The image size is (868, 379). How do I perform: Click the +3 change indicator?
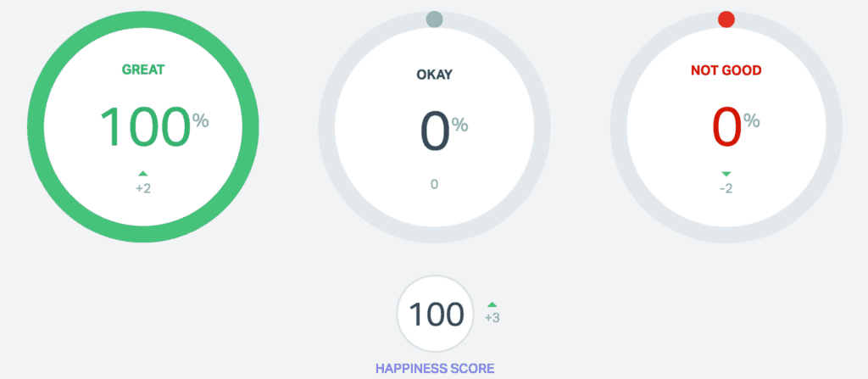[x=492, y=318]
